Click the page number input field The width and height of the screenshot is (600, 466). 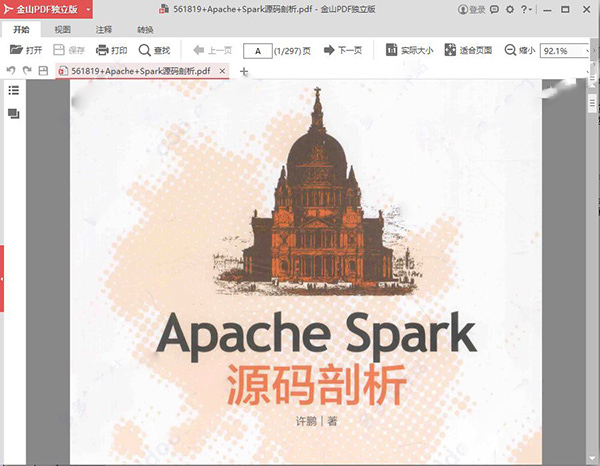point(258,51)
